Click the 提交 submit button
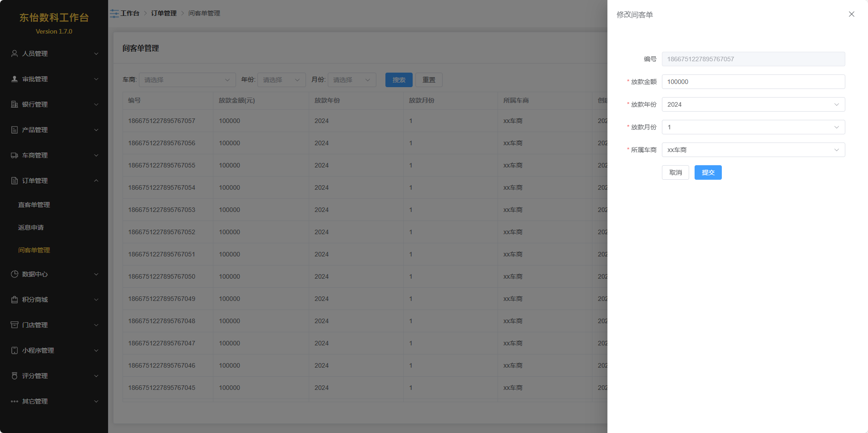Viewport: 868px width, 433px height. click(708, 172)
